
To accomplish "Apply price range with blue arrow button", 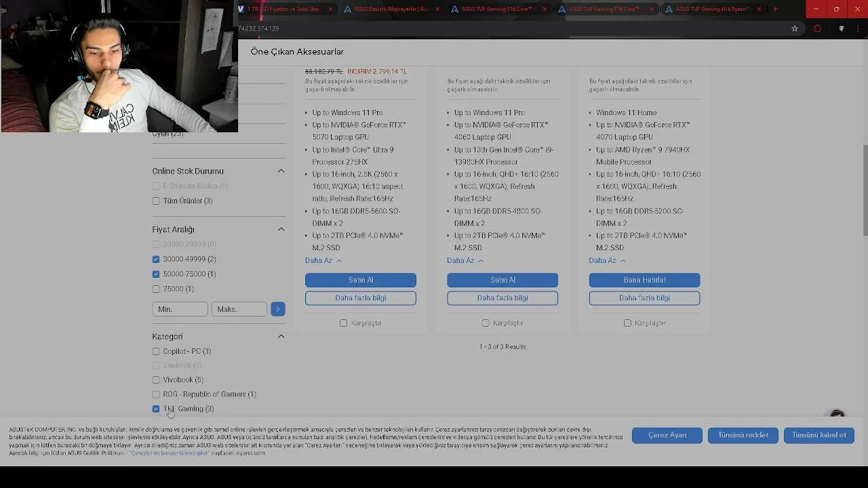I will 277,309.
